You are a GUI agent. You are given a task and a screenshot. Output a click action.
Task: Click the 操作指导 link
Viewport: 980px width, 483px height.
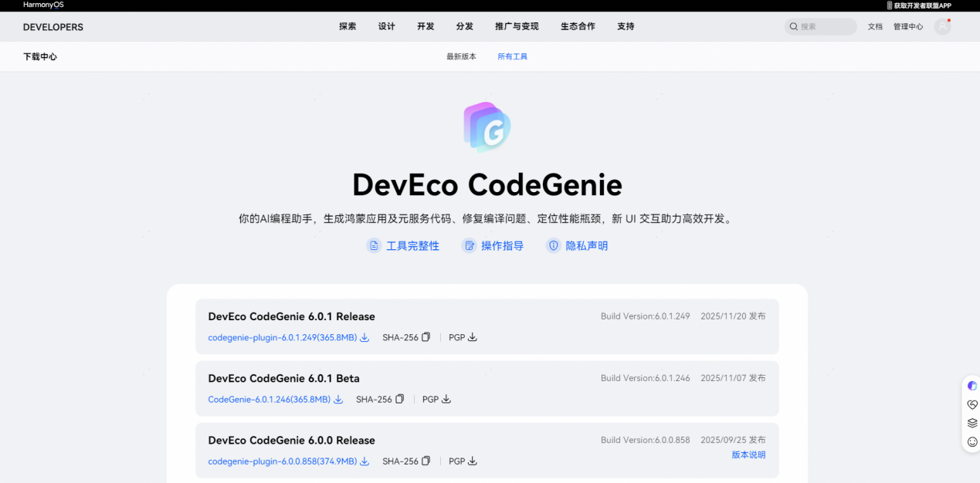tap(500, 245)
